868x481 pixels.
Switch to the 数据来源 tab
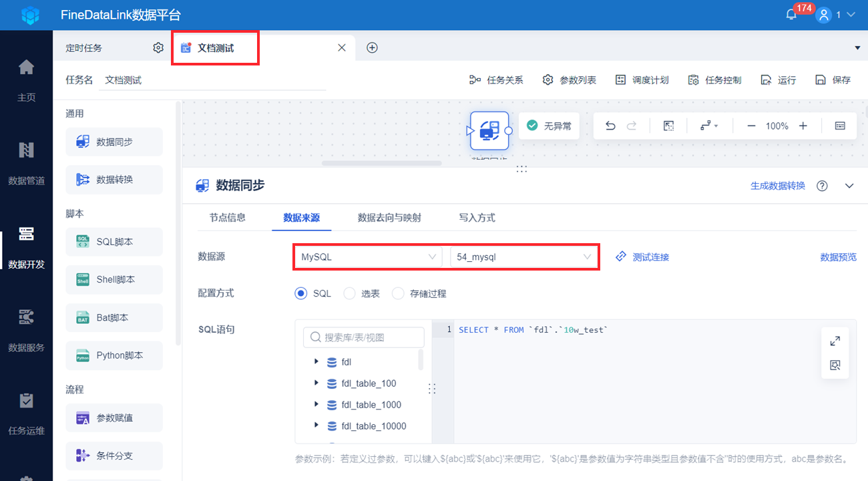pos(301,218)
